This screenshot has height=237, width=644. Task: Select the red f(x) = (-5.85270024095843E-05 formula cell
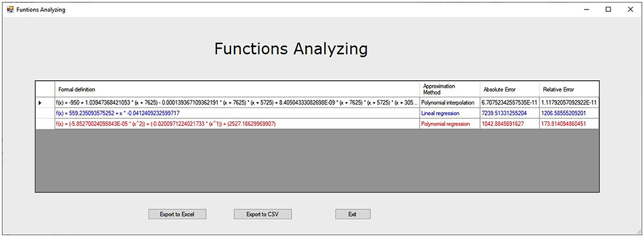point(237,124)
